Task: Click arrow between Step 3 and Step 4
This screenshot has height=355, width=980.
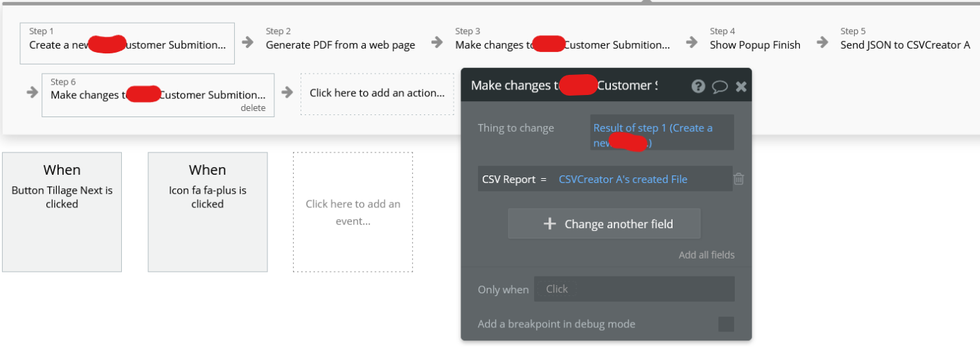Action: tap(691, 42)
